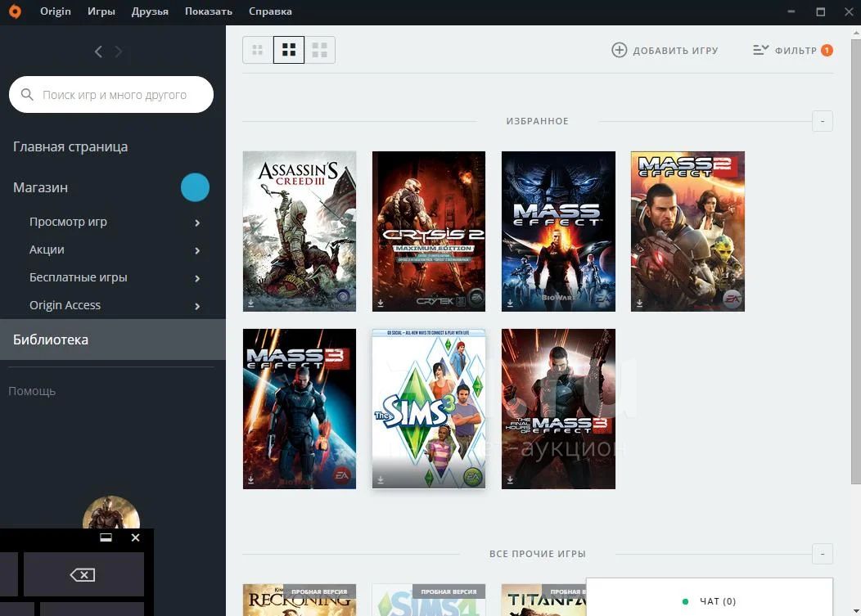Switch to small tile grid view
This screenshot has height=616, width=861.
(x=258, y=50)
